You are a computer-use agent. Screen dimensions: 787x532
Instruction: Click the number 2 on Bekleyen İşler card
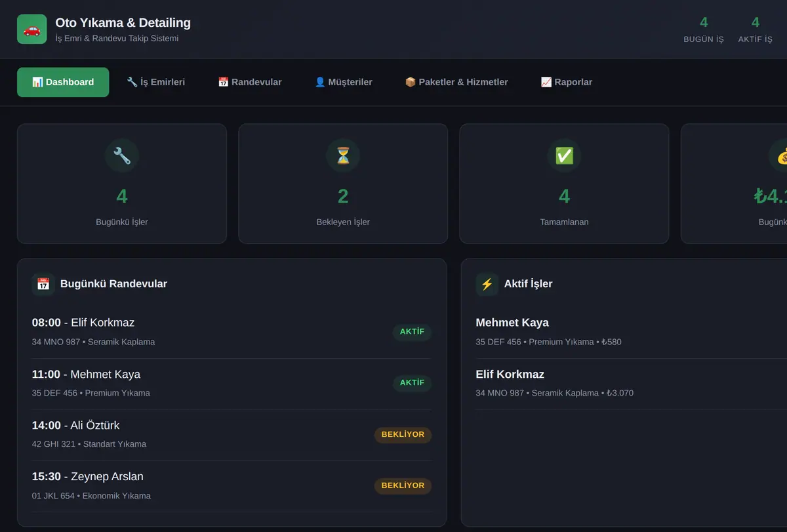tap(343, 196)
